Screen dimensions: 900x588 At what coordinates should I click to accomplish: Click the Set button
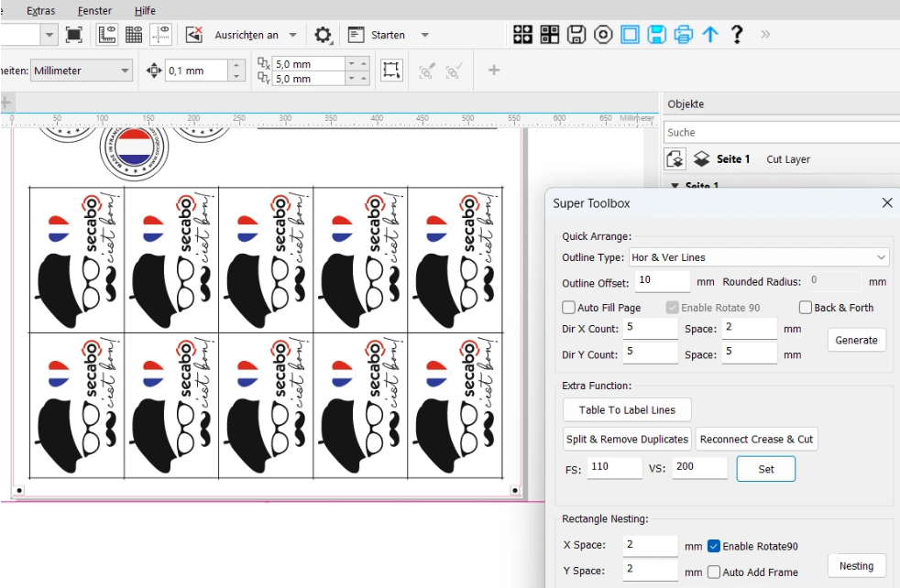765,469
